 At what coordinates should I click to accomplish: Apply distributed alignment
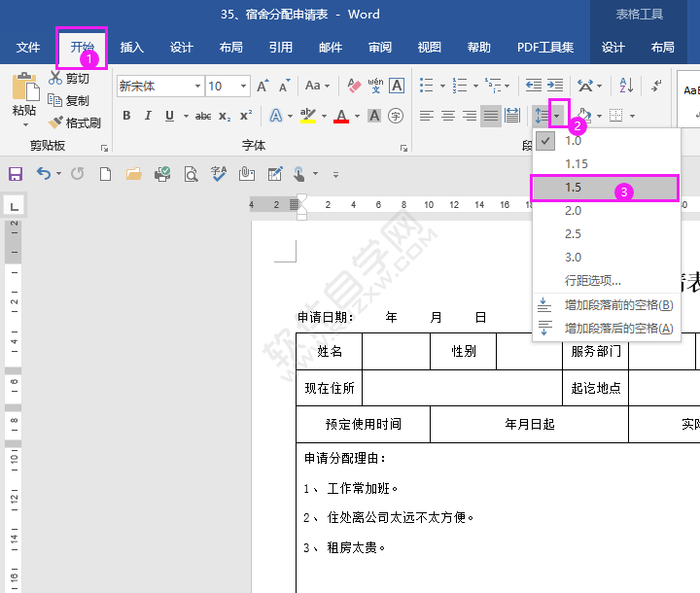coord(512,116)
